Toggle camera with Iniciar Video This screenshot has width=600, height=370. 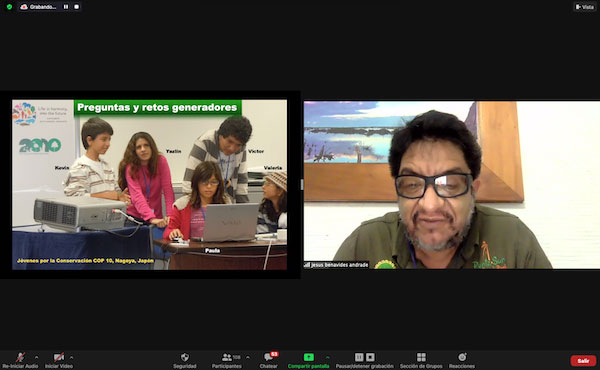pyautogui.click(x=59, y=360)
